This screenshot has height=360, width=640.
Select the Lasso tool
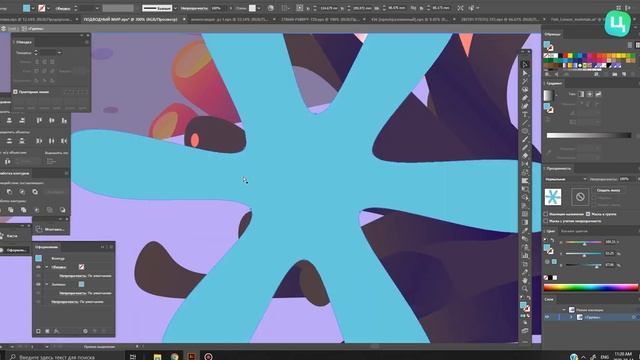pos(525,89)
